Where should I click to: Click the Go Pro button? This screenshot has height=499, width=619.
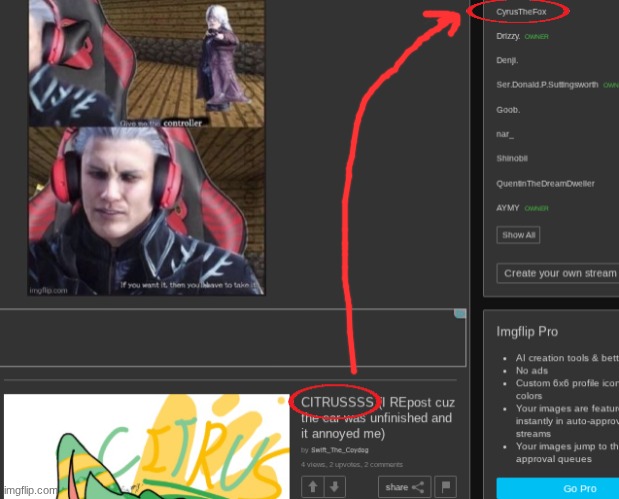[x=558, y=488]
